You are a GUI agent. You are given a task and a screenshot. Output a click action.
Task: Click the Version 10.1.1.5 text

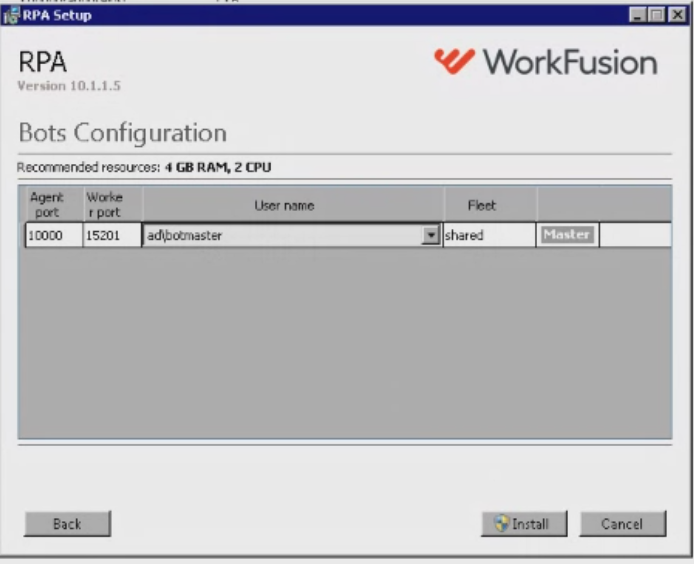click(69, 85)
